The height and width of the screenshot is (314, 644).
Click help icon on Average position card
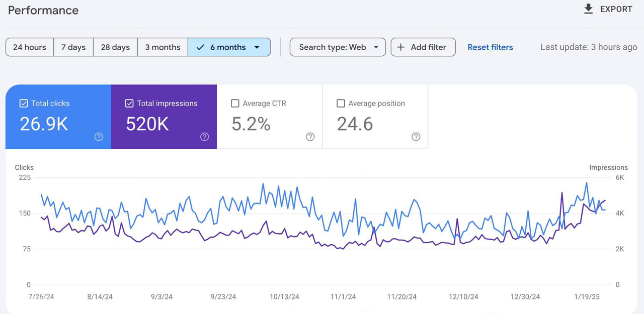pos(416,137)
